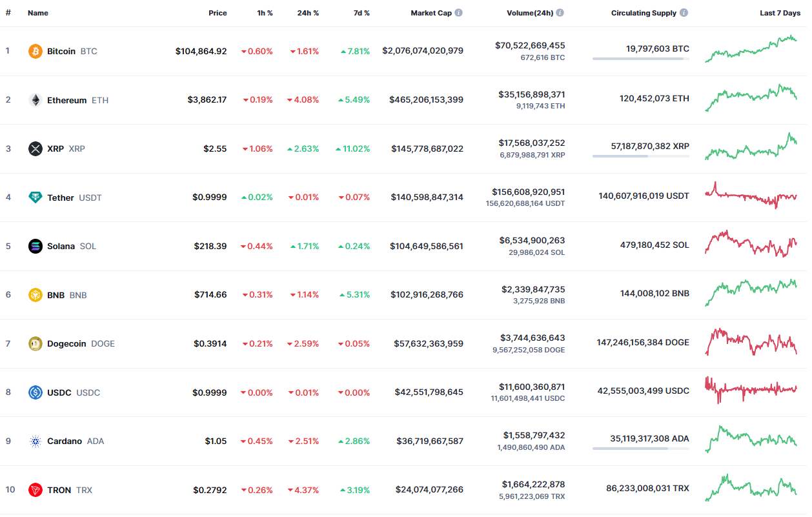
Task: Click the Tether green logo icon
Action: coord(36,198)
